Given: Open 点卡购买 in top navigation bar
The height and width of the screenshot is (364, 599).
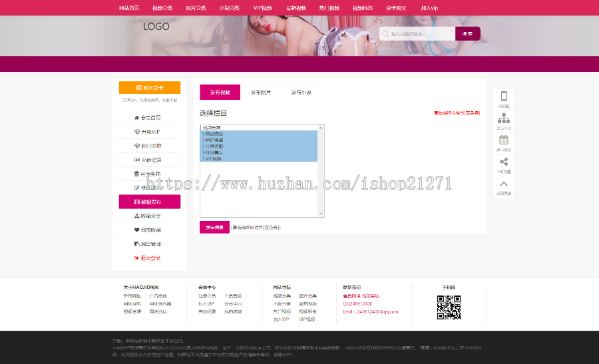Looking at the screenshot, I should point(396,7).
